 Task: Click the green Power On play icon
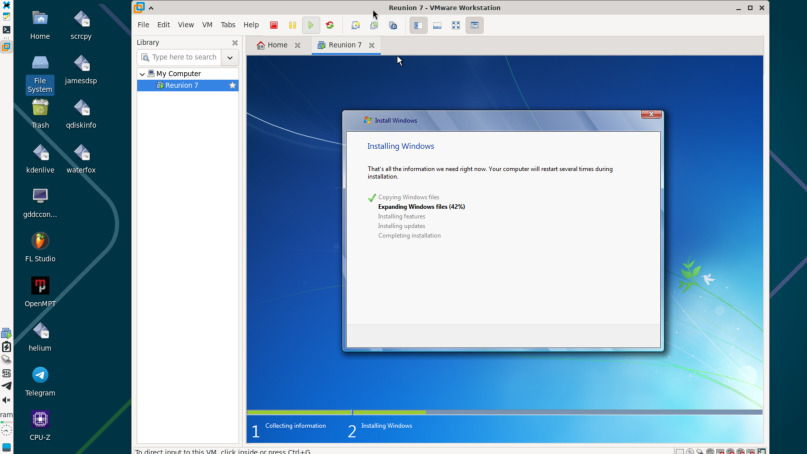311,25
